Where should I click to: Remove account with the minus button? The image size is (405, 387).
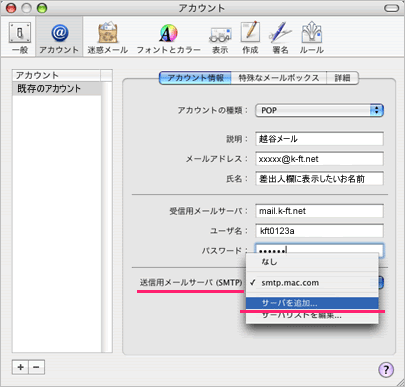pos(36,367)
